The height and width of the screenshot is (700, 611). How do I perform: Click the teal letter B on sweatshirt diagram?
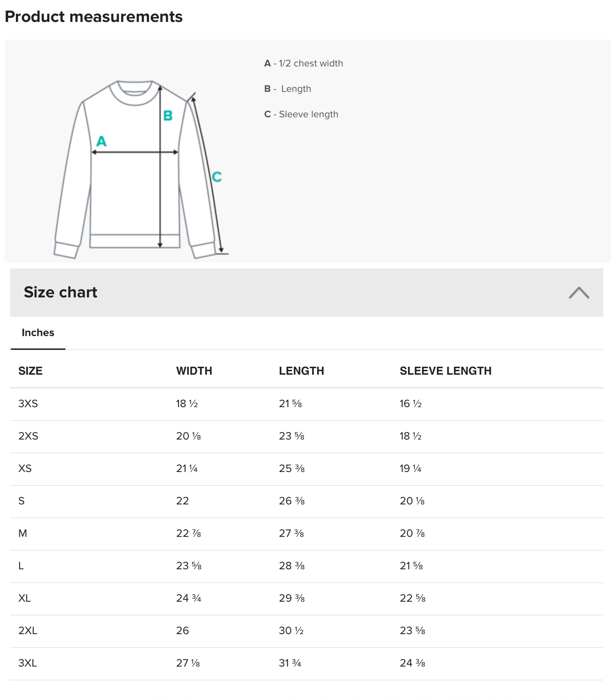tap(168, 116)
